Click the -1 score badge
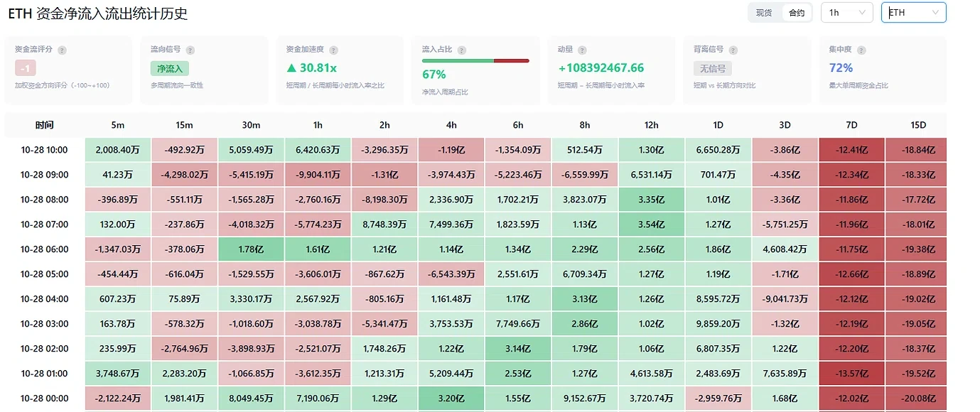This screenshot has height=412, width=980. (x=26, y=68)
